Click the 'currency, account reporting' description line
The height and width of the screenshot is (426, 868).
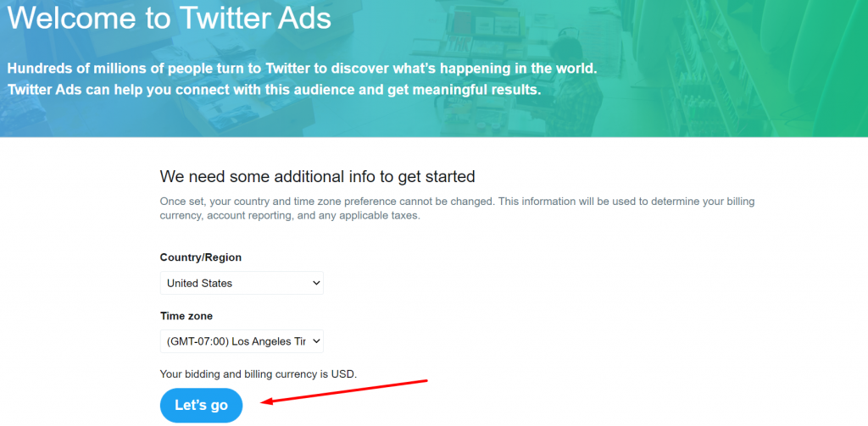pos(290,215)
